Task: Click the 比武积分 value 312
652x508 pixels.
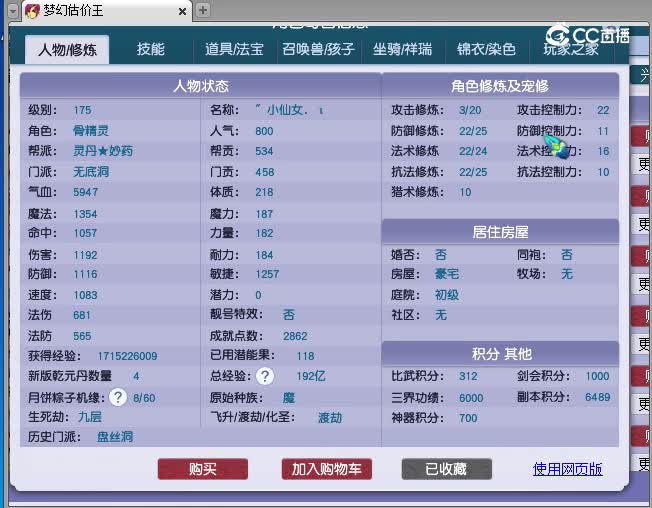Action: 468,376
